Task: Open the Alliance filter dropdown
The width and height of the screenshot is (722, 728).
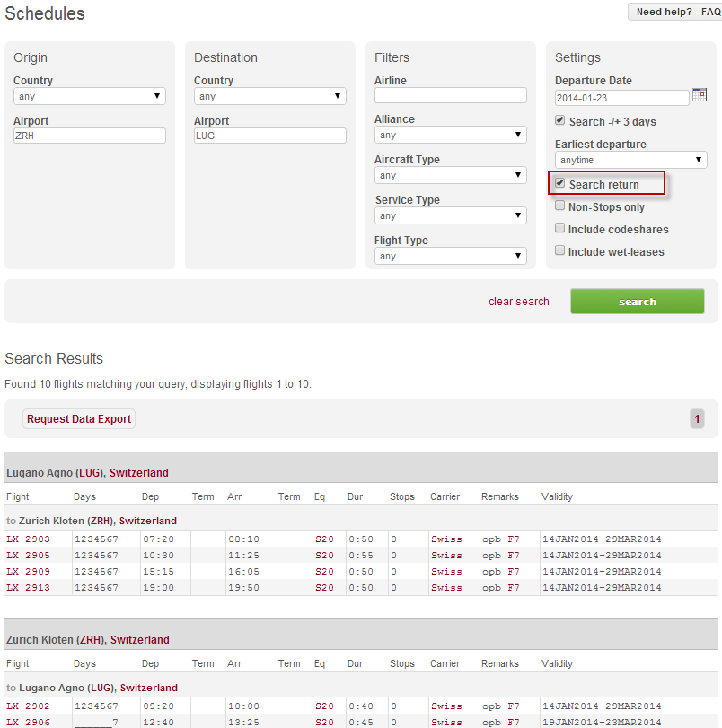Action: 450,135
